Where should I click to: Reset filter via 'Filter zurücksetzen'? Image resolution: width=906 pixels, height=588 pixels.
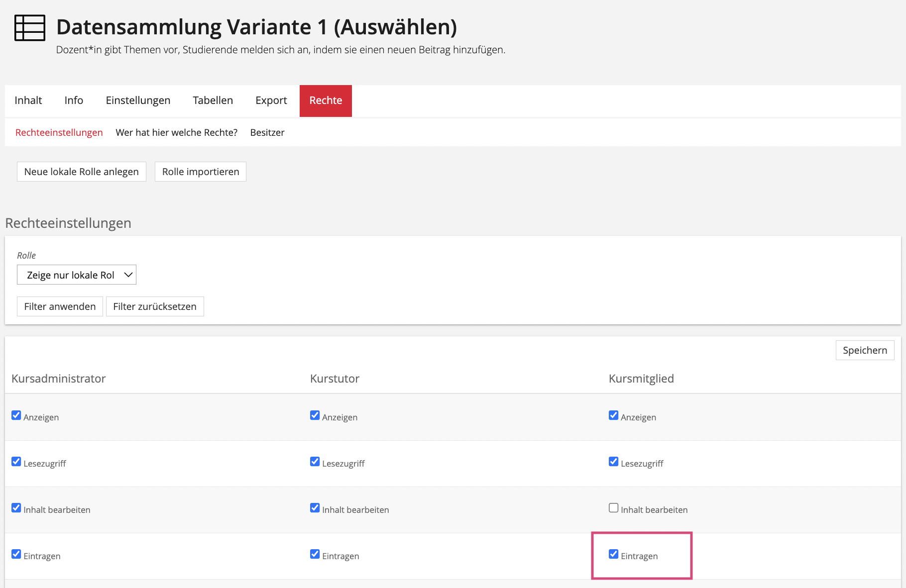(155, 306)
